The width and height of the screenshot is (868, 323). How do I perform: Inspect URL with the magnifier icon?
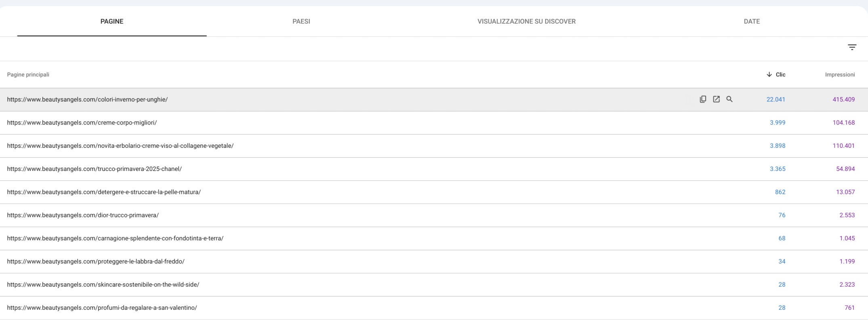(x=729, y=99)
